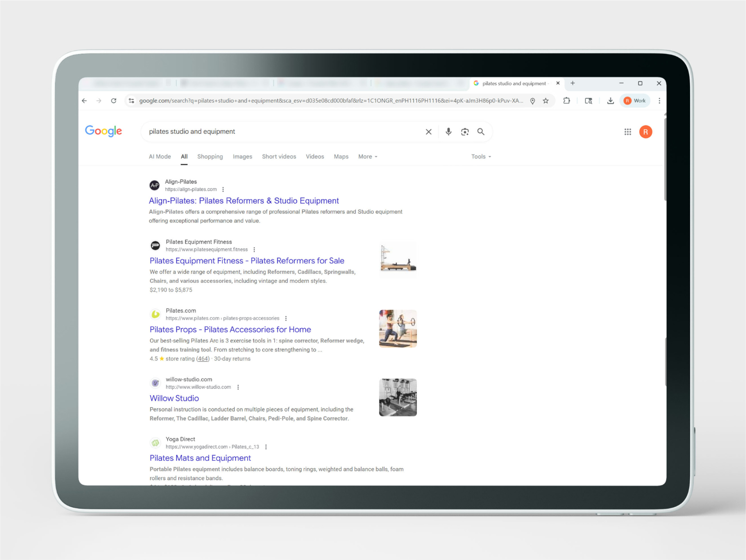Open Pilates Mats and Equipment link
This screenshot has height=560, width=746.
click(200, 458)
